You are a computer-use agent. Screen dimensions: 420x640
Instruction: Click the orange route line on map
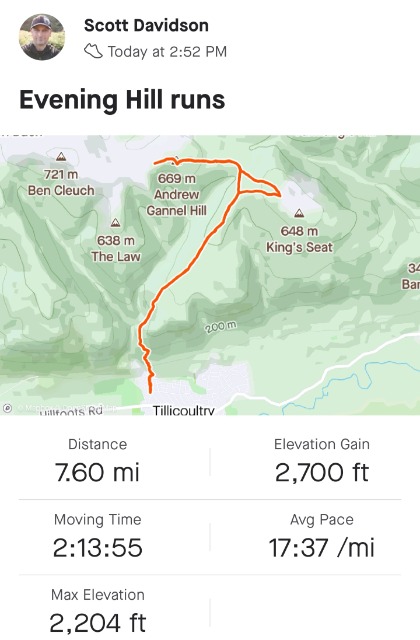[189, 269]
